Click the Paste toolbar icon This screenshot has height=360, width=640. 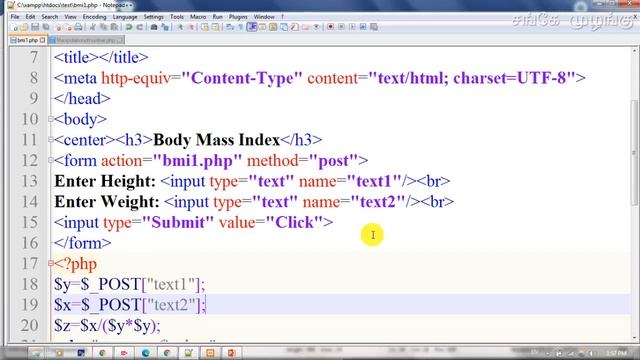[115, 27]
